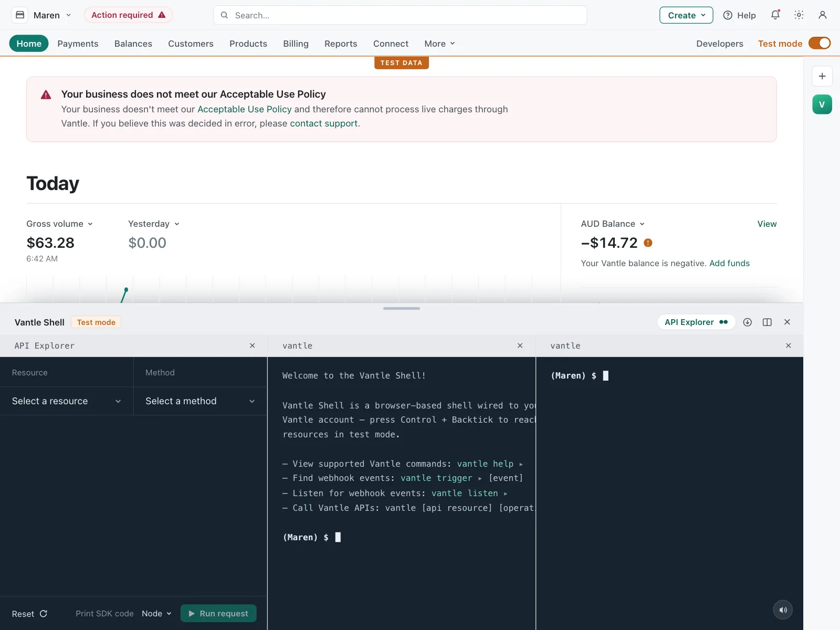Toggle the split panel layout icon
The image size is (840, 630).
point(767,322)
